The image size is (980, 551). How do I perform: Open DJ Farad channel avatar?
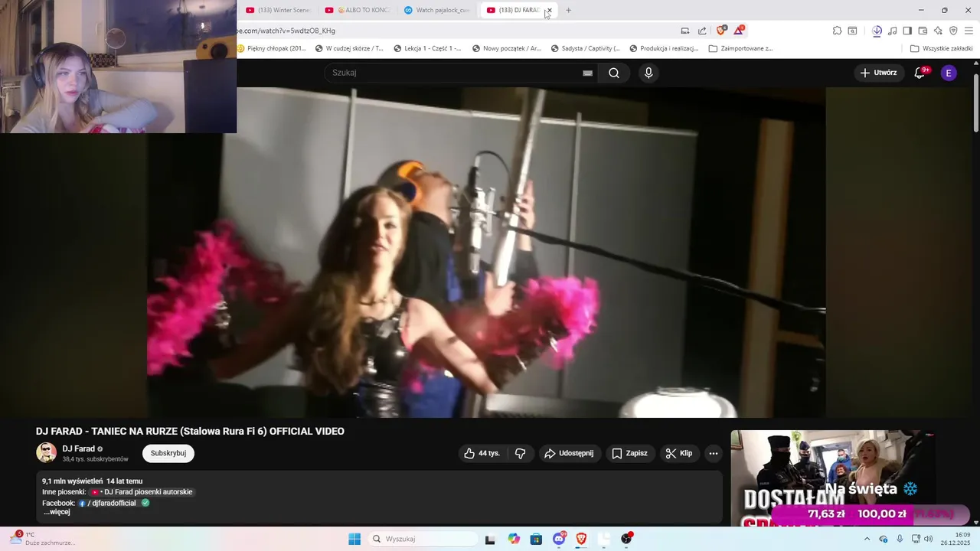(x=46, y=452)
